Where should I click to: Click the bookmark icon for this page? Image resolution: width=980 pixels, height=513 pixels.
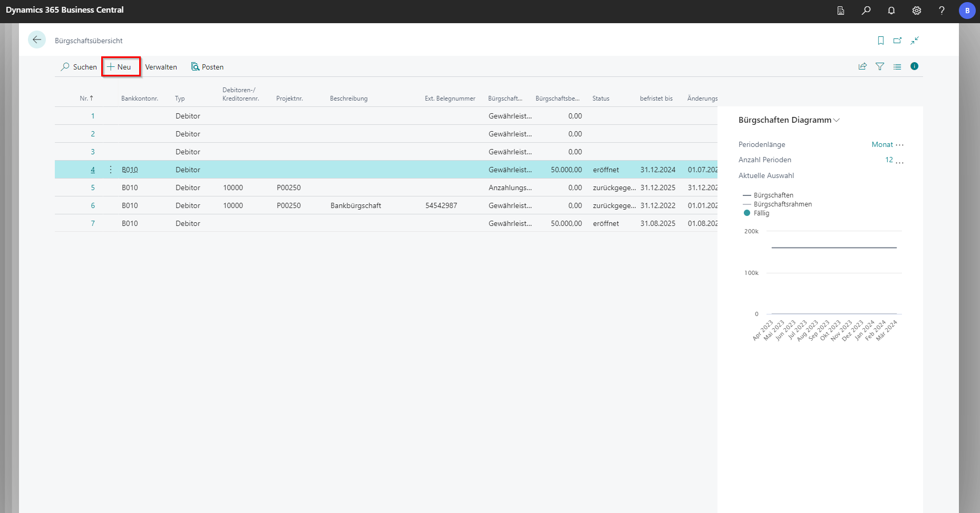(x=880, y=41)
